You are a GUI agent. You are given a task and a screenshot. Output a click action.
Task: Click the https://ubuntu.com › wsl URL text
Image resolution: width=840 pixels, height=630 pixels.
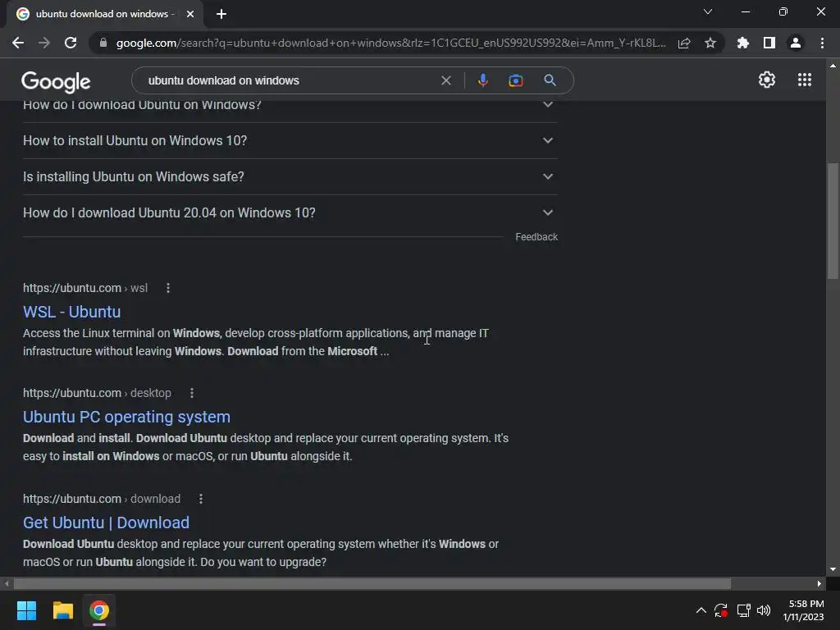85,288
